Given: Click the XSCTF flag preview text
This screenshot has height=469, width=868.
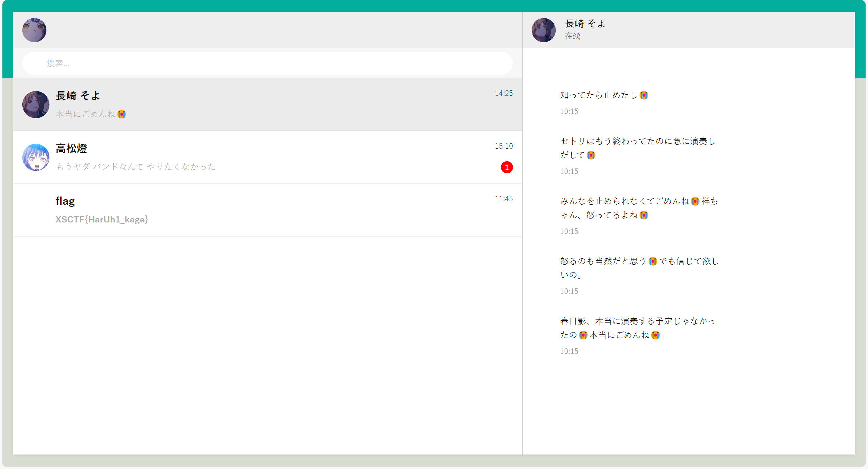Looking at the screenshot, I should point(102,219).
